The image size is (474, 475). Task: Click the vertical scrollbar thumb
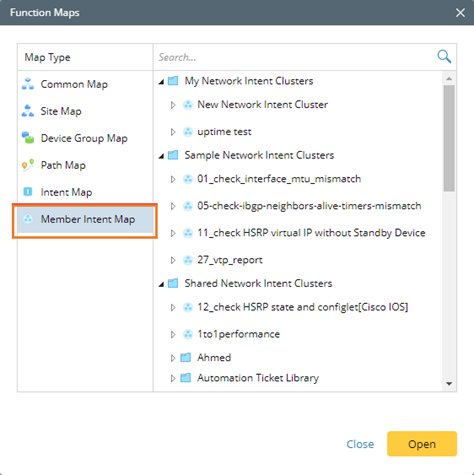pos(449,138)
